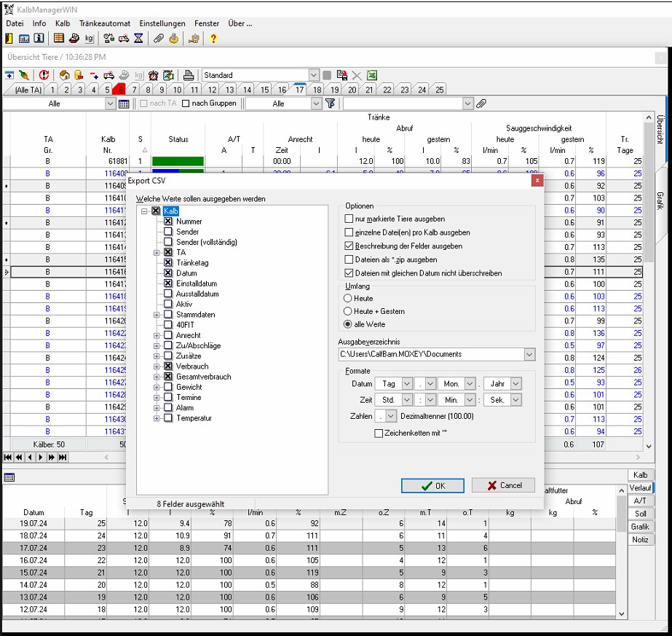Screen dimensions: 672x636
Task: Click the calendar grid icon beside Alle
Action: tap(124, 104)
